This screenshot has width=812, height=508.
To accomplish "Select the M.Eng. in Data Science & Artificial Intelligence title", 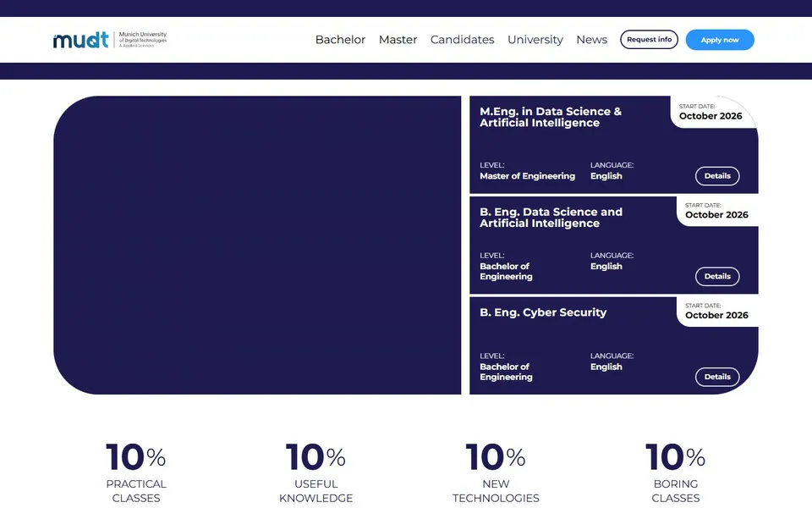I will pyautogui.click(x=551, y=117).
